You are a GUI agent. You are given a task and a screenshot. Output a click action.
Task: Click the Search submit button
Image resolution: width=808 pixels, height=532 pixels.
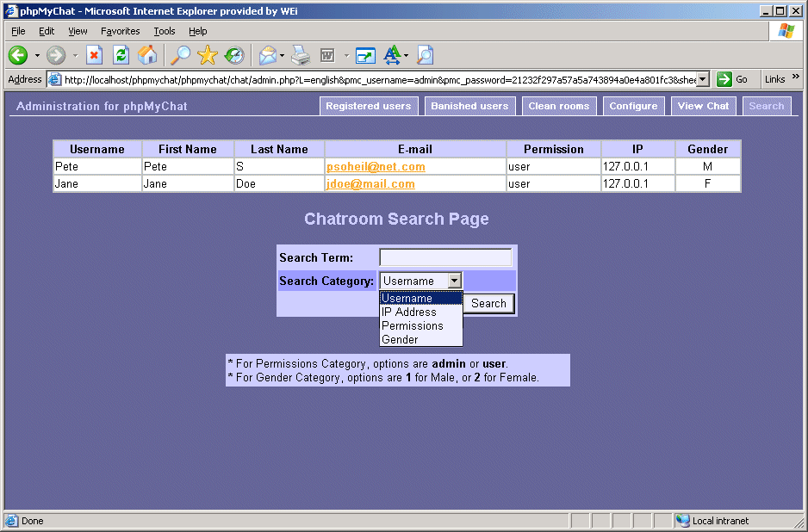point(488,303)
